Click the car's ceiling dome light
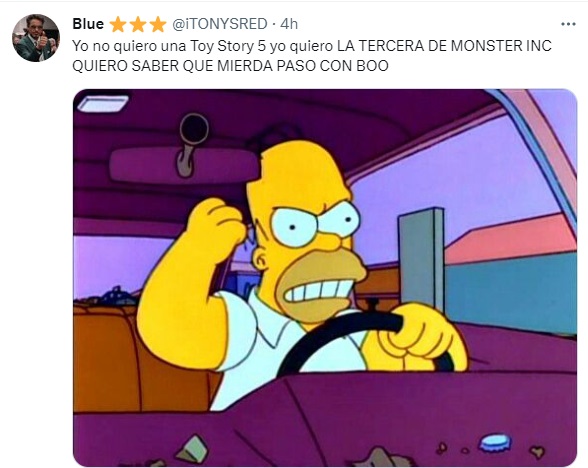588x468 pixels. tap(103, 104)
